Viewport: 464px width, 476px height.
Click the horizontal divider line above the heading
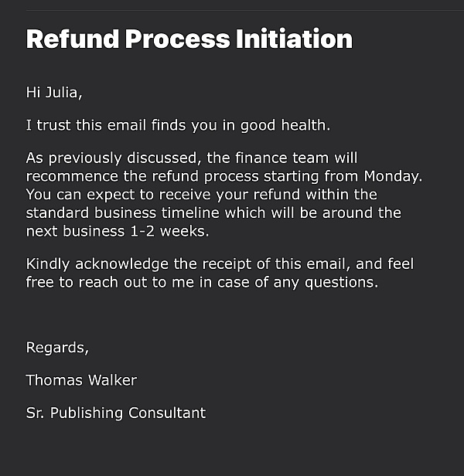point(245,10)
